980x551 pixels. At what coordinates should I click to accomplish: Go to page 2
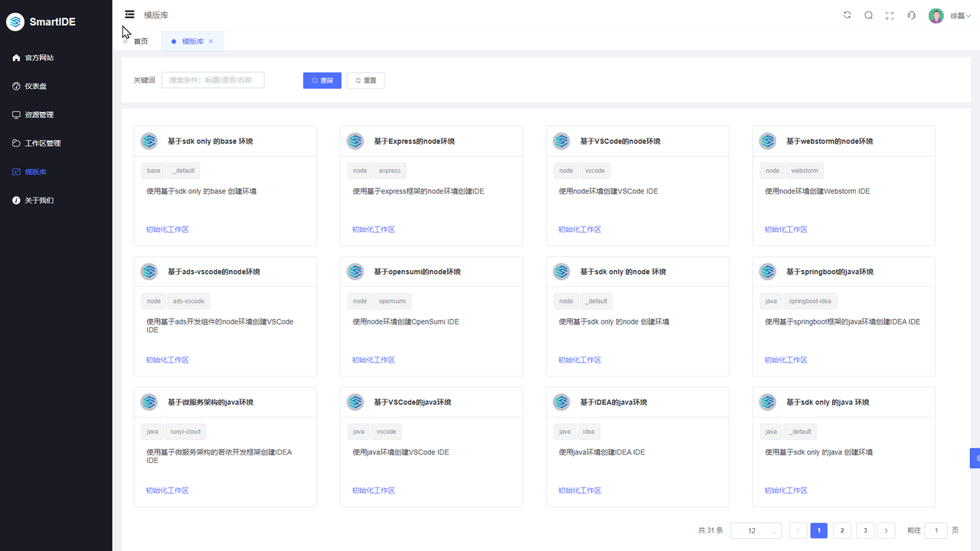842,530
